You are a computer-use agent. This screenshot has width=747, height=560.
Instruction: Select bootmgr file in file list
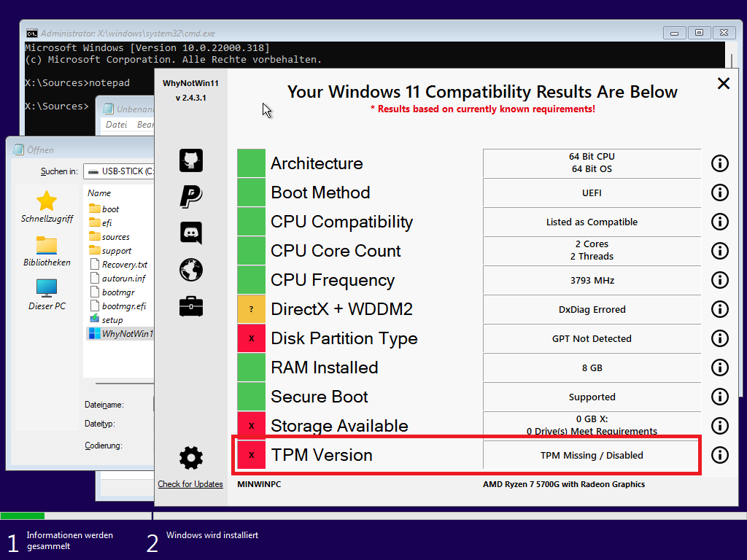click(112, 292)
